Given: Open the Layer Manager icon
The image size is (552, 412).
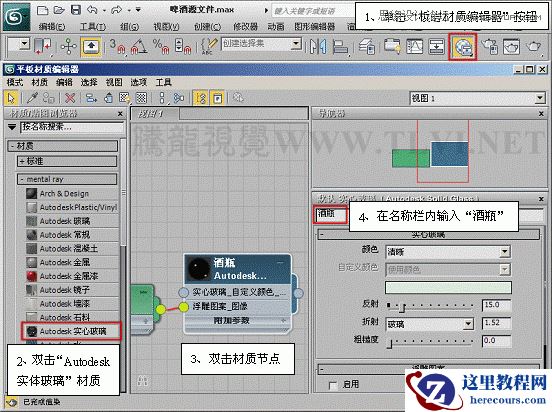Looking at the screenshot, I should (x=367, y=46).
